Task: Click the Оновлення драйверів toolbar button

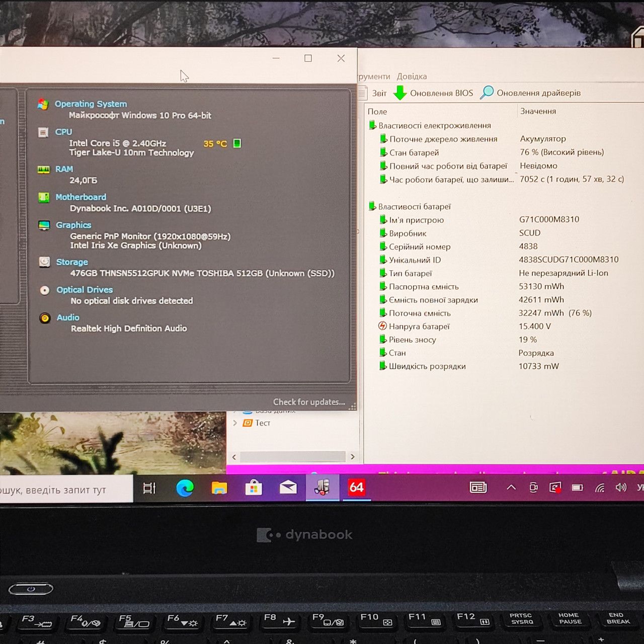Action: [531, 93]
